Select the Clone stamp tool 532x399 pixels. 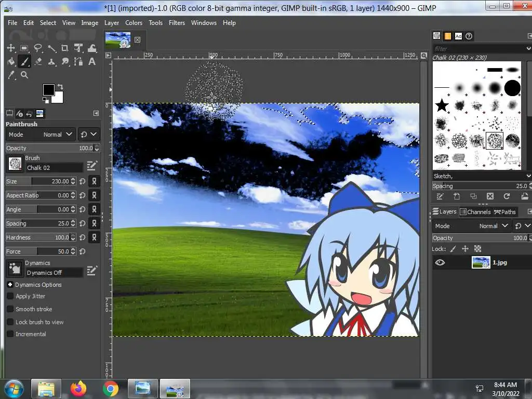[x=51, y=62]
